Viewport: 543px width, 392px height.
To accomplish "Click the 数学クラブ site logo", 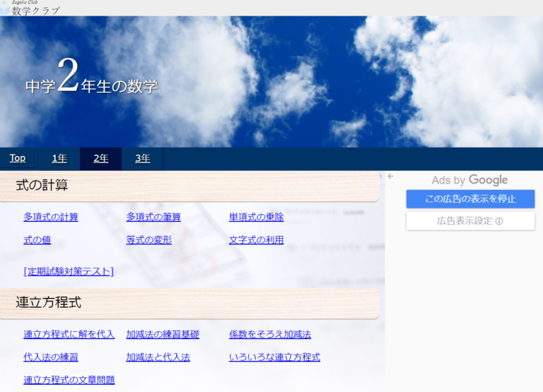I will [x=30, y=8].
